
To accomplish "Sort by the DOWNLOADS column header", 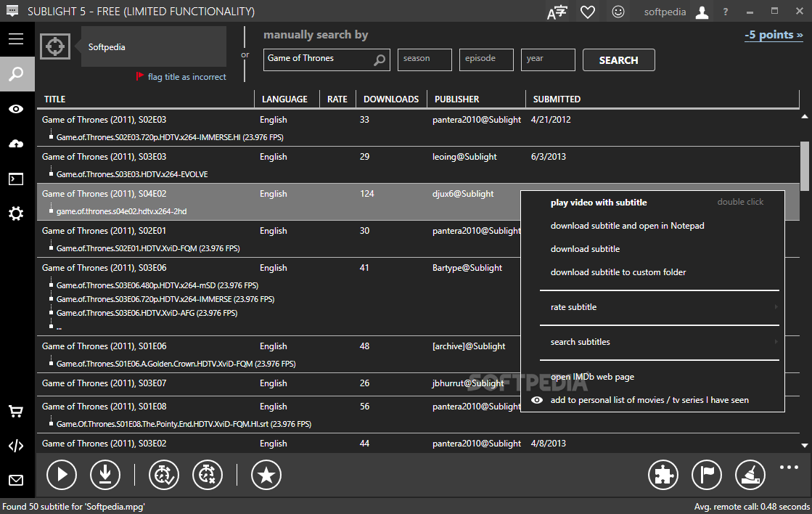I will point(392,99).
